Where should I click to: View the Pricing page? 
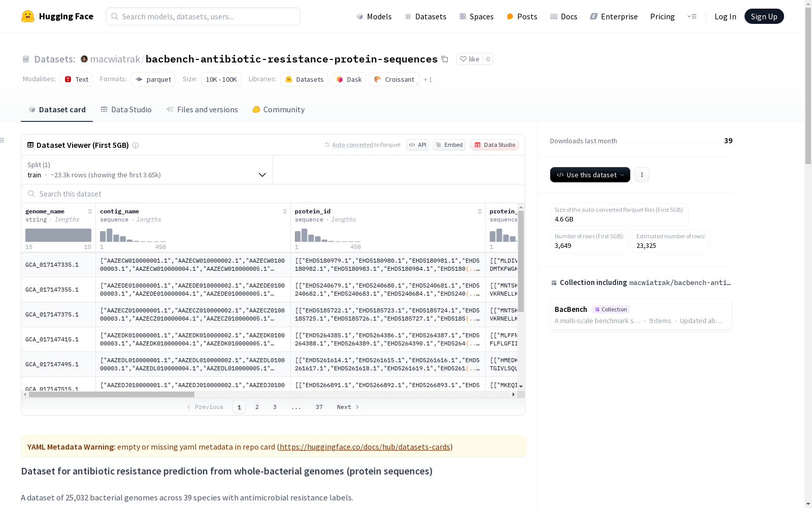(662, 16)
